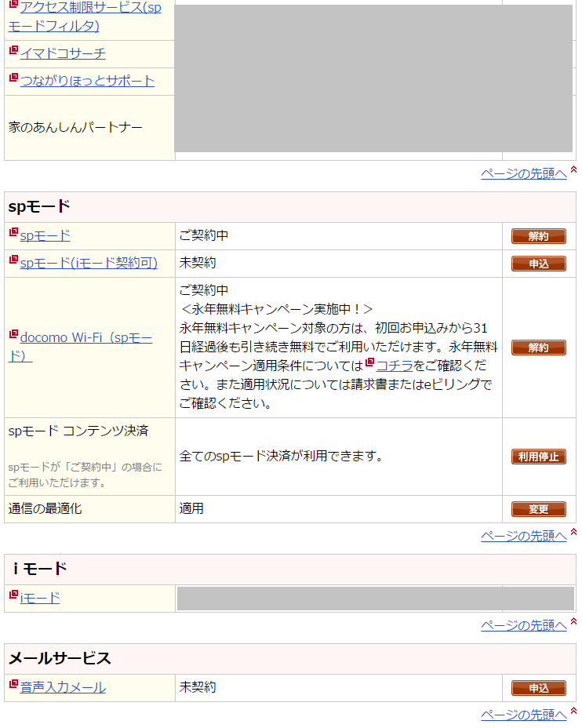Open the つながりほっとサポート link
582x728 pixels.
click(x=87, y=81)
